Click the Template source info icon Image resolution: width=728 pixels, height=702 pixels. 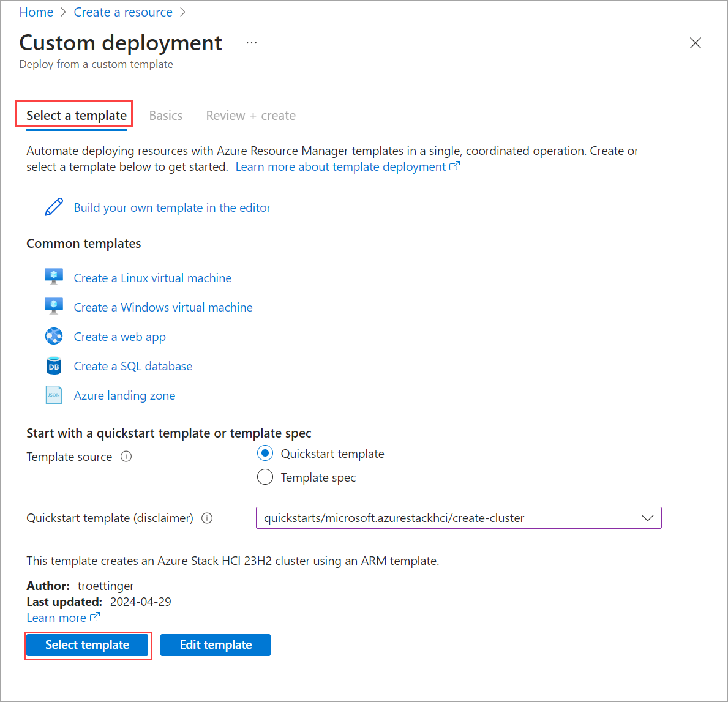pos(126,457)
